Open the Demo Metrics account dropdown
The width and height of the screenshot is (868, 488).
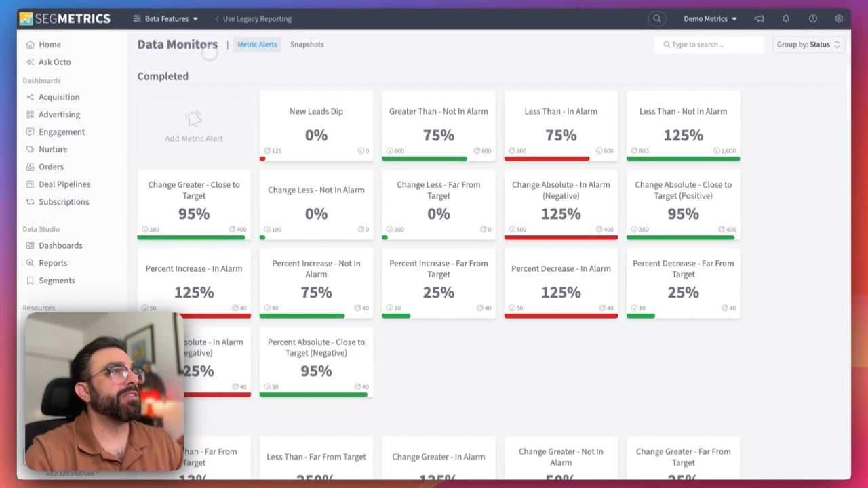(710, 18)
